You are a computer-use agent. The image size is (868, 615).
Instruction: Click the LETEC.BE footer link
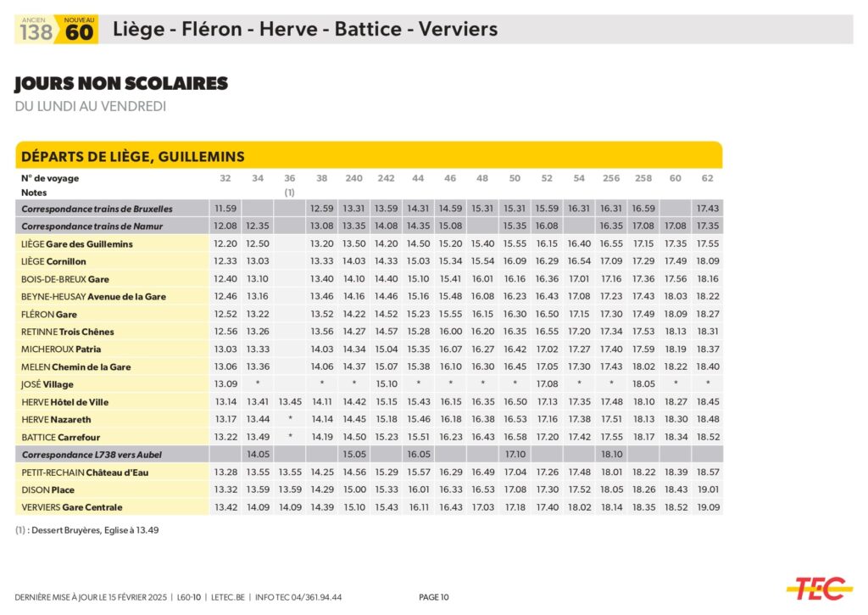(x=228, y=597)
